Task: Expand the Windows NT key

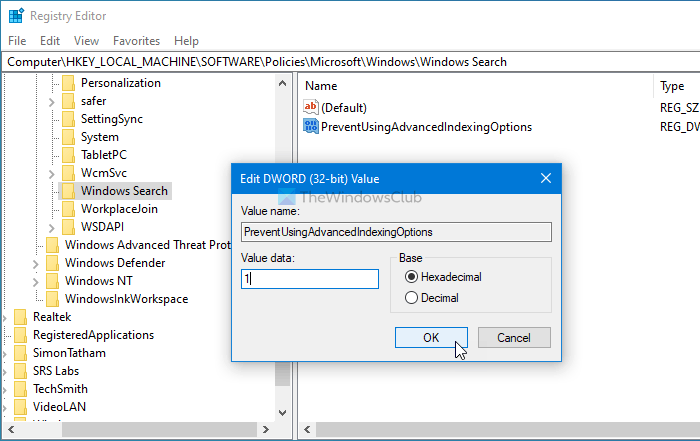Action: click(x=36, y=282)
